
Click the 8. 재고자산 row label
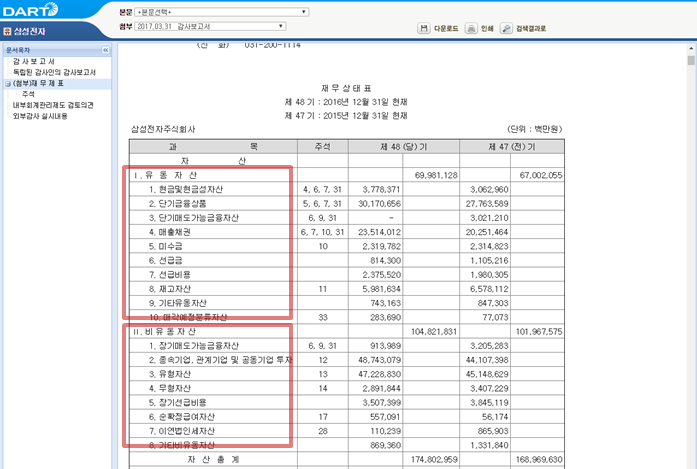pyautogui.click(x=170, y=289)
